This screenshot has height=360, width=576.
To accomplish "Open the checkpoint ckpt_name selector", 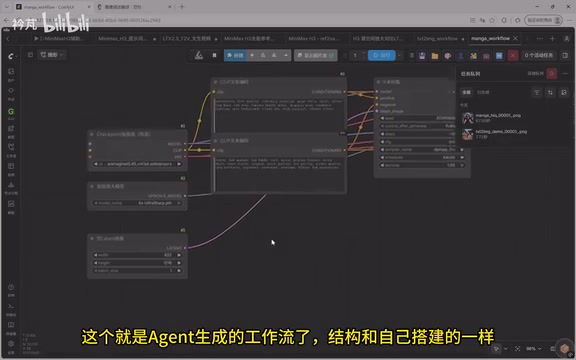I will coord(138,164).
